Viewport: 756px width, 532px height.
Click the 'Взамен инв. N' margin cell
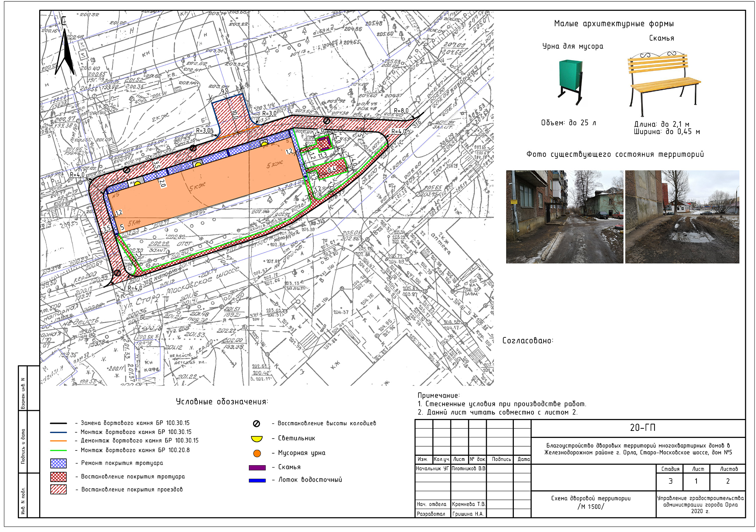coord(23,394)
